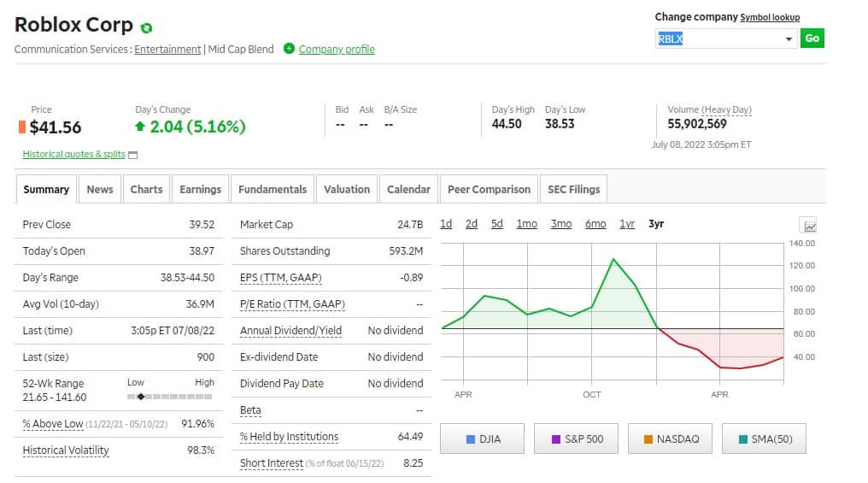
Task: Open Historical quotes & splits link
Action: point(73,154)
